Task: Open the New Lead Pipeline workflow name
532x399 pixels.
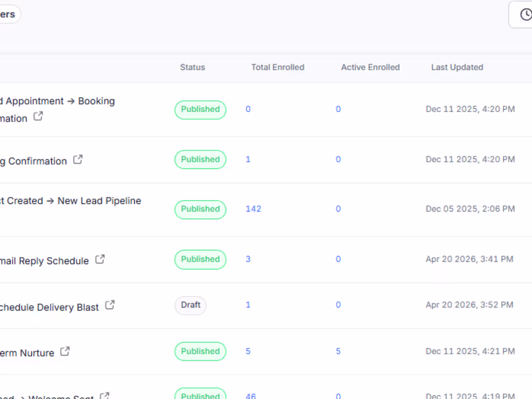Action: click(x=70, y=200)
